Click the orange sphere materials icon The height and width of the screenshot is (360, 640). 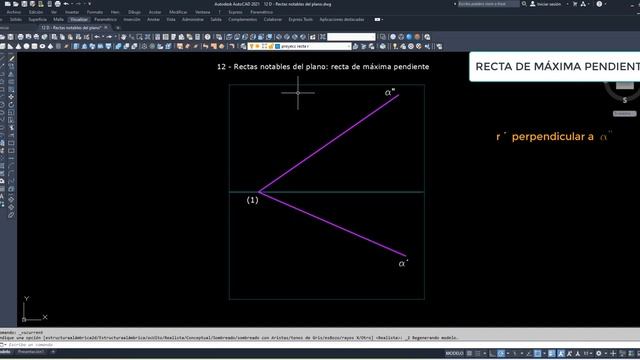pyautogui.click(x=418, y=37)
